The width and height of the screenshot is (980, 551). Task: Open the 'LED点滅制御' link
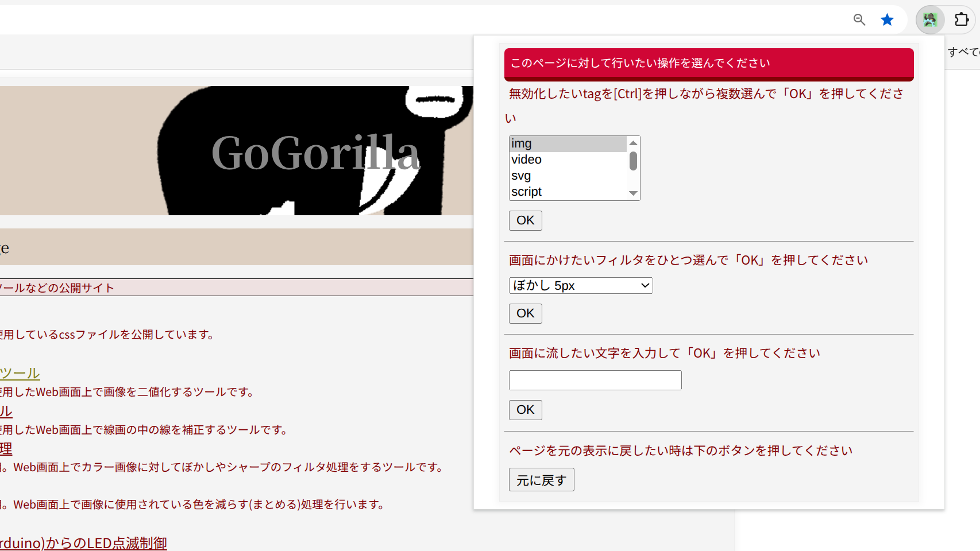[x=84, y=542]
